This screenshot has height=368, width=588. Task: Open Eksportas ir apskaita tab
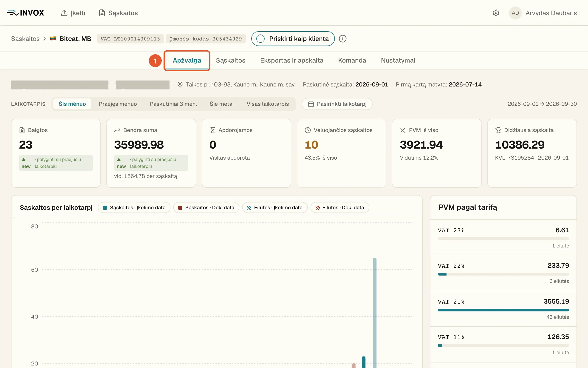click(x=291, y=60)
